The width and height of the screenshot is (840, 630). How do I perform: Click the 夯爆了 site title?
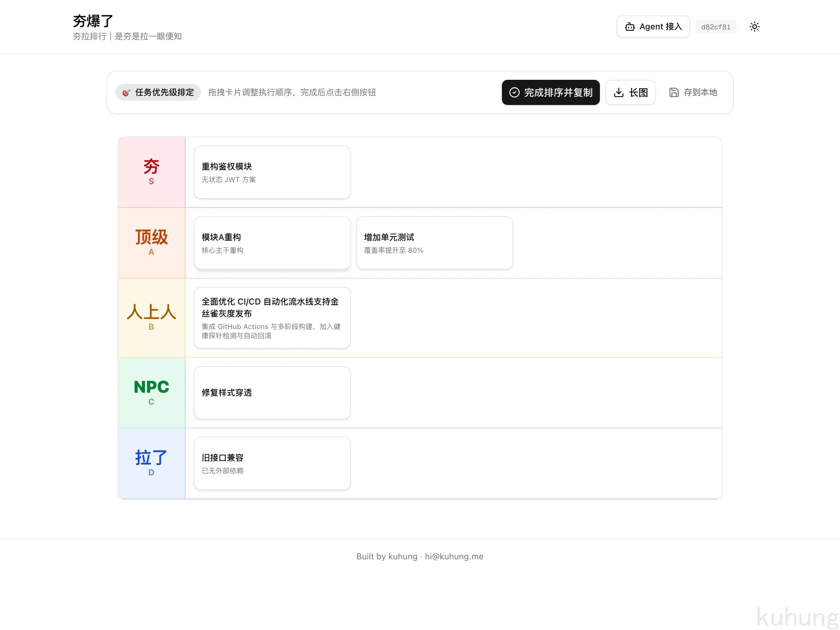click(x=93, y=21)
